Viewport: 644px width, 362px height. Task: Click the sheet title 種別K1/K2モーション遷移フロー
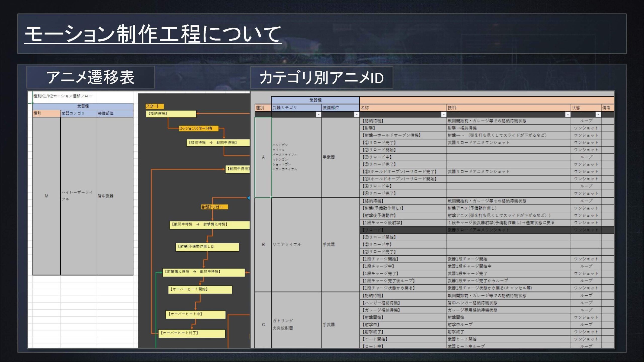pos(63,96)
